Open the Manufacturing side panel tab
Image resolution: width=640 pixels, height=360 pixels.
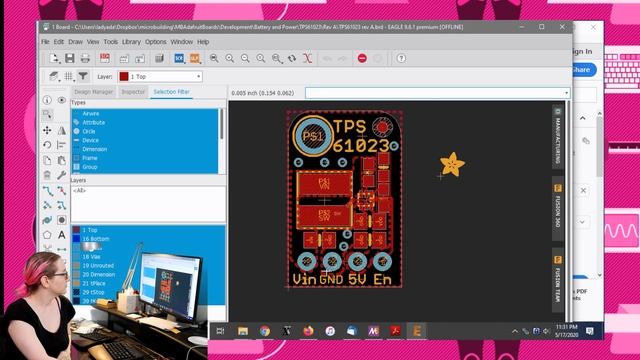558,137
